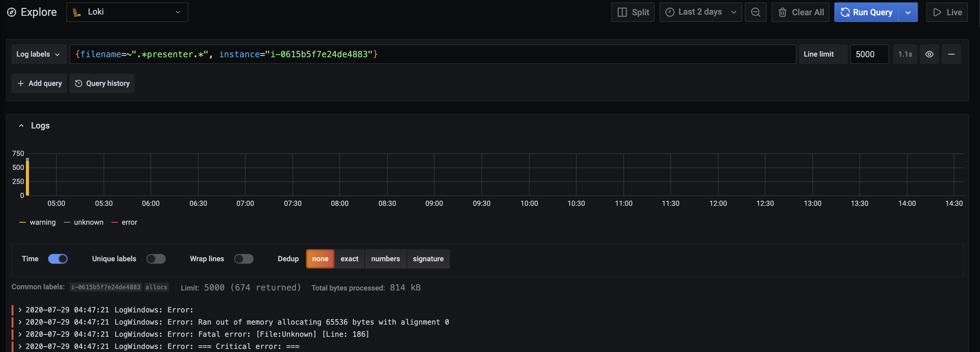980x352 pixels.
Task: Open Query history
Action: point(102,83)
